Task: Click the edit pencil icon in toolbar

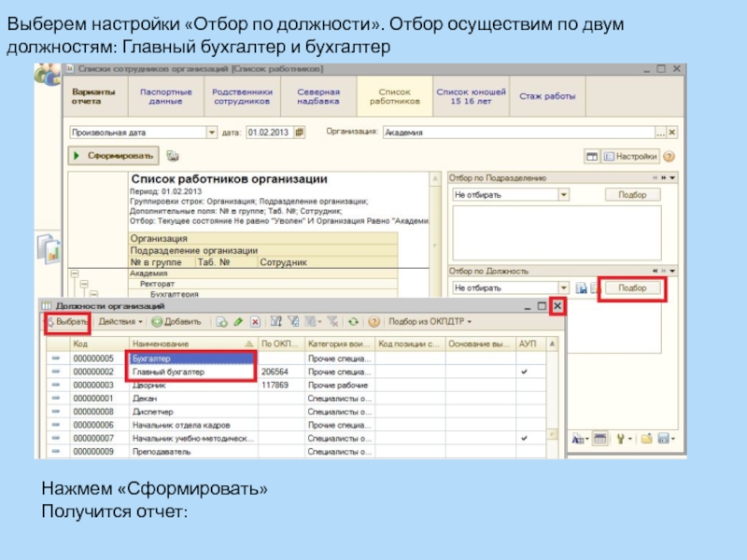Action: coord(238,321)
